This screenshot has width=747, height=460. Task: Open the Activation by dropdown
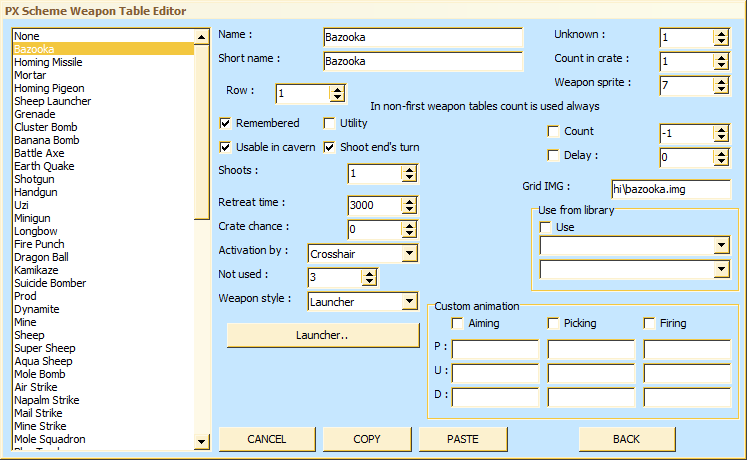(409, 253)
